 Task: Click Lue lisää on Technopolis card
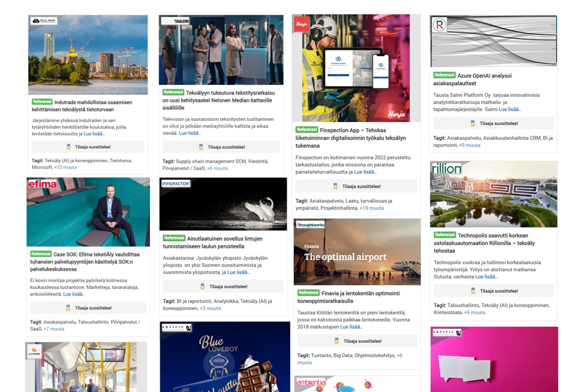pos(486,276)
